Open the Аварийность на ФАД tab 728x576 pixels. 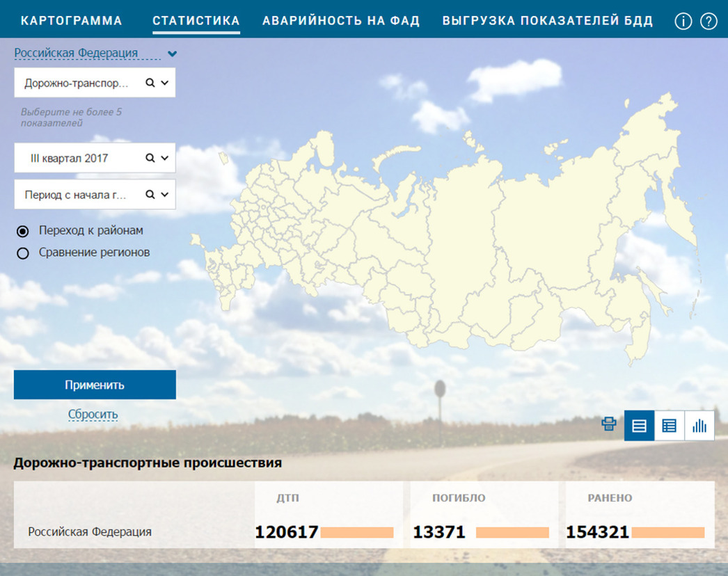tap(341, 21)
